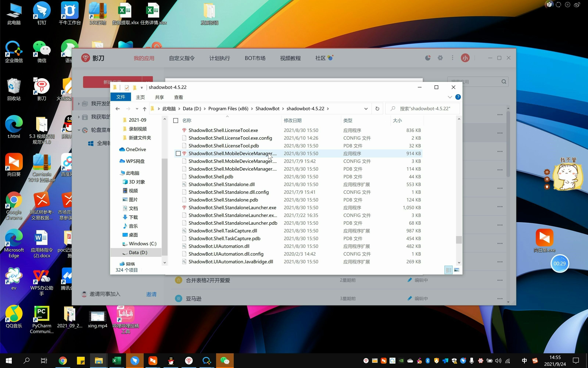Select OneDrive in the navigation pane
The width and height of the screenshot is (588, 368).
136,149
